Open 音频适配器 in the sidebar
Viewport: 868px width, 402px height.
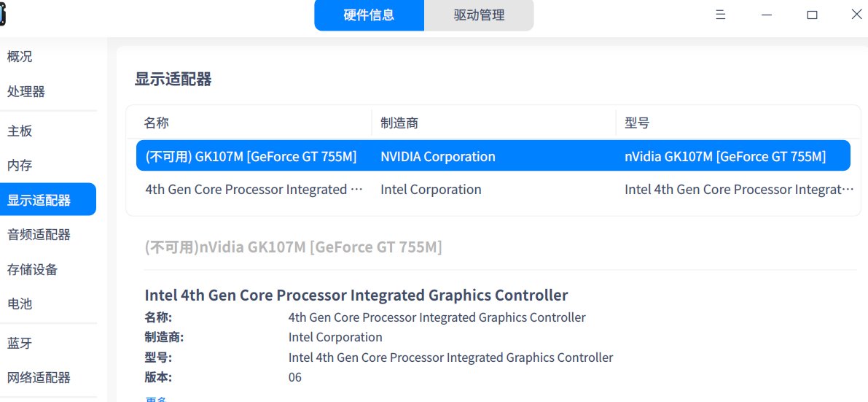point(39,235)
